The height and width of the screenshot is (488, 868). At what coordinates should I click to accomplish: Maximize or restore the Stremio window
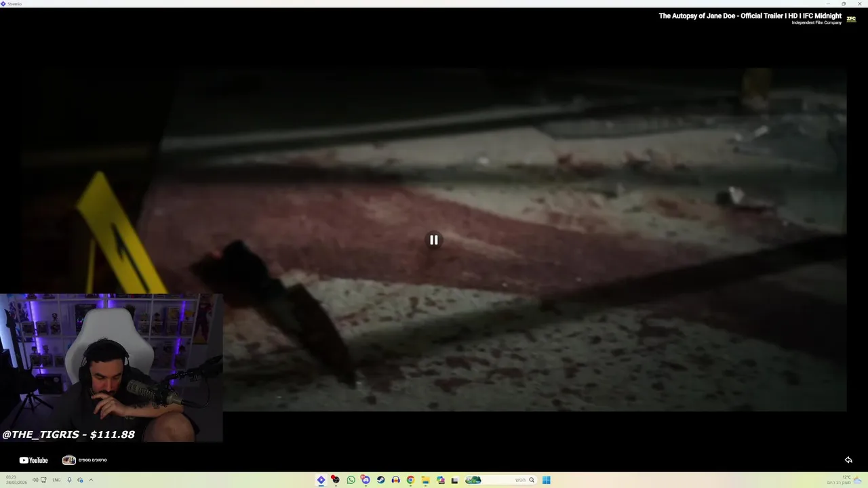pos(844,3)
